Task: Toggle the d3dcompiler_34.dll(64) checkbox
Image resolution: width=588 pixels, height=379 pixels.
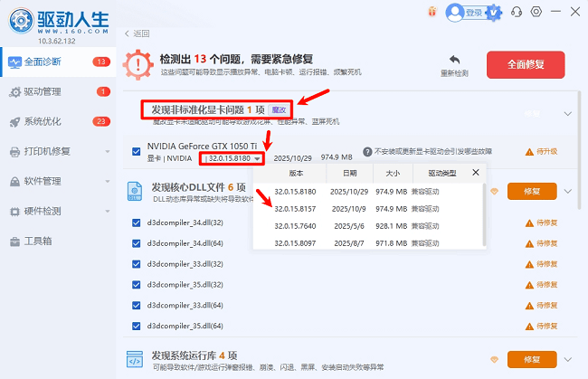Action: click(137, 243)
